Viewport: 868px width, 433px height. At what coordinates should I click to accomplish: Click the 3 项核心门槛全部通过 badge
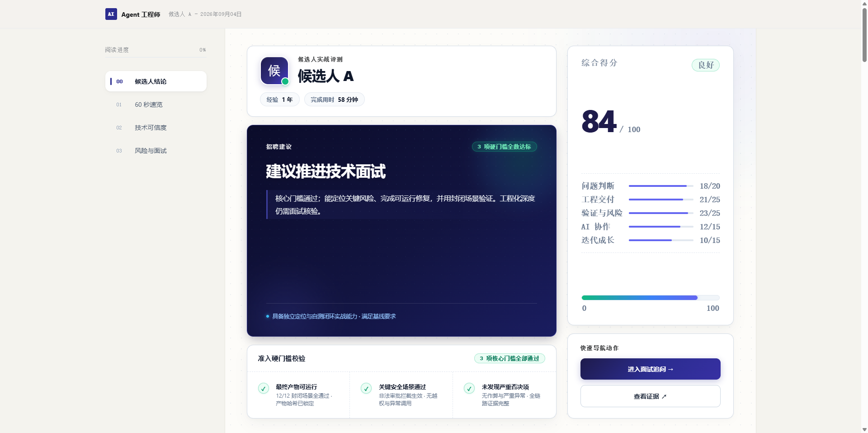click(509, 358)
